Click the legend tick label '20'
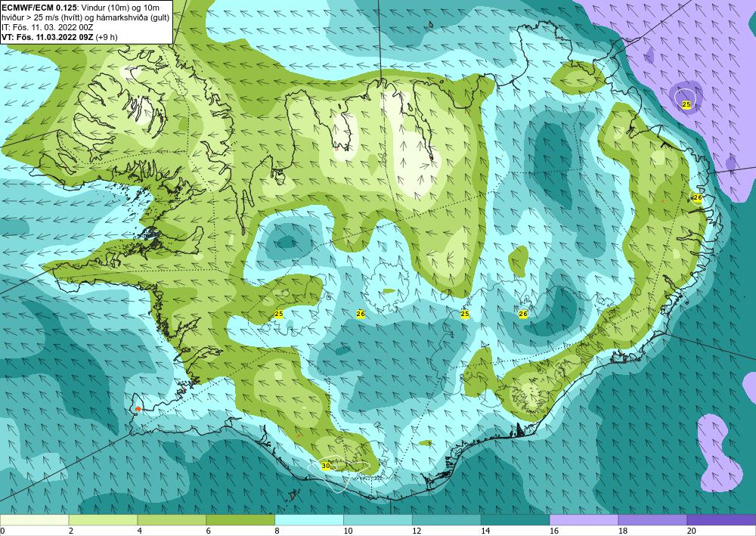The width and height of the screenshot is (756, 536). click(692, 531)
